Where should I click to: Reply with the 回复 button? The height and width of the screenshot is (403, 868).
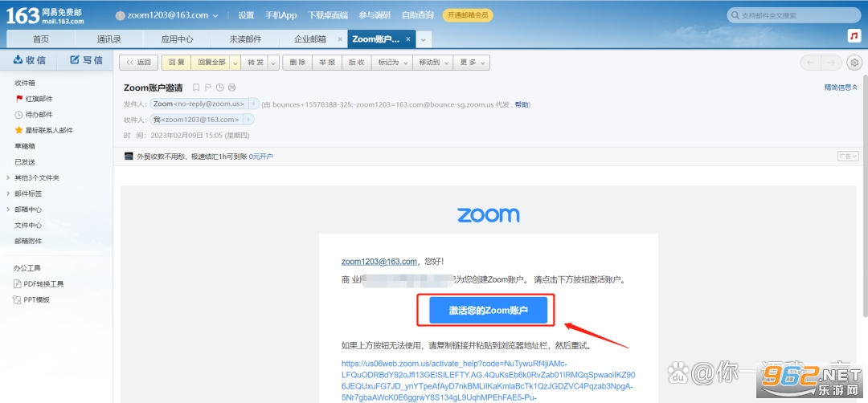coord(176,63)
